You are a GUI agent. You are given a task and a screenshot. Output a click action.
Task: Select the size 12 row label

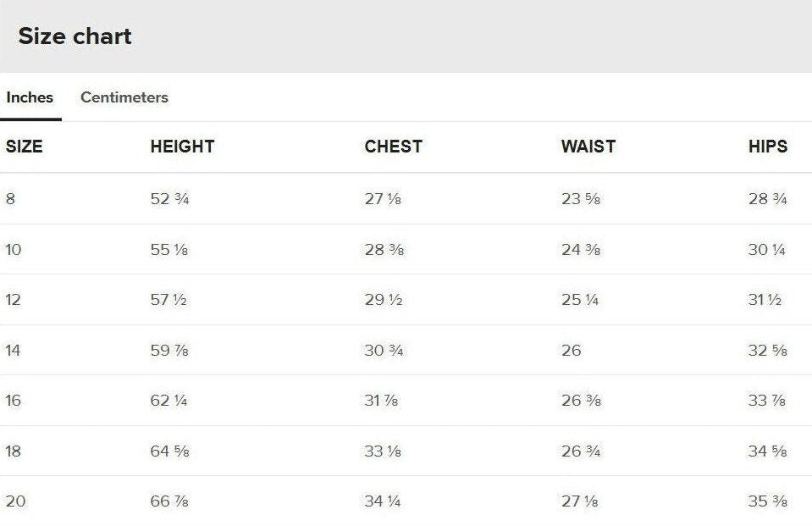pos(14,300)
